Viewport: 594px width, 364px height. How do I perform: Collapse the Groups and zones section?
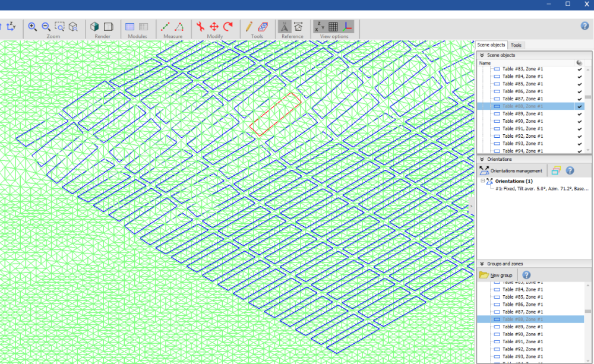[x=482, y=264]
